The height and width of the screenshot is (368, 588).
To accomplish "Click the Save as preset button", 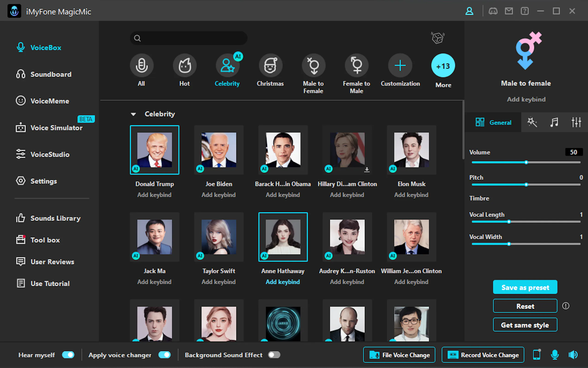I will 525,287.
